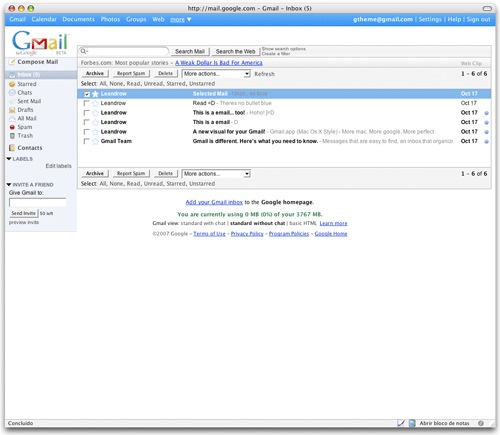Image resolution: width=500 pixels, height=435 pixels.
Task: Expand the 'more' menu in top bar
Action: click(181, 19)
